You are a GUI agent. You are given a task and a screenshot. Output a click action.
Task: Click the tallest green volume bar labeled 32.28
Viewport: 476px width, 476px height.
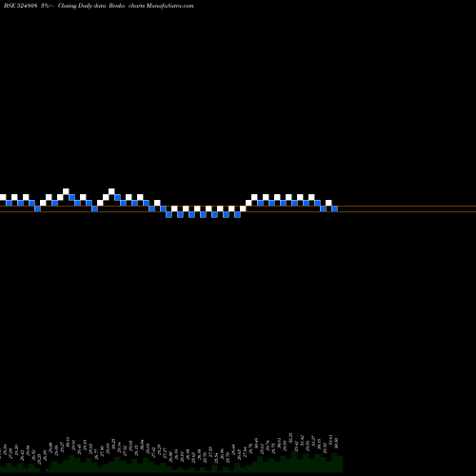pyautogui.click(x=294, y=462)
